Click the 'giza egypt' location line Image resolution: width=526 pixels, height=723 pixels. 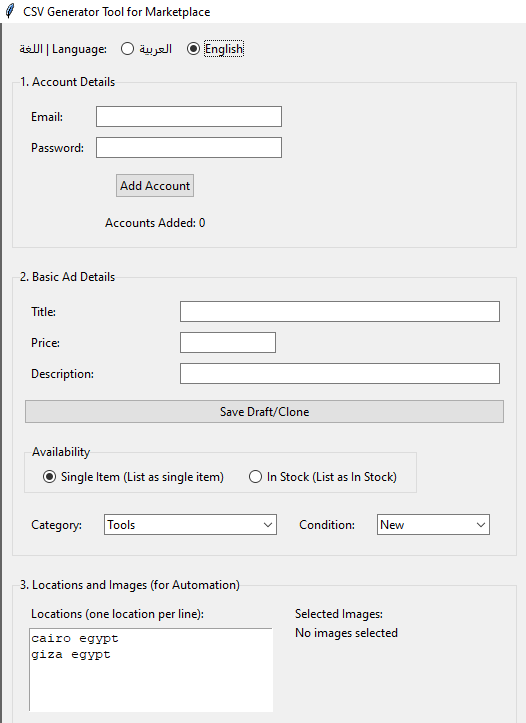point(71,654)
